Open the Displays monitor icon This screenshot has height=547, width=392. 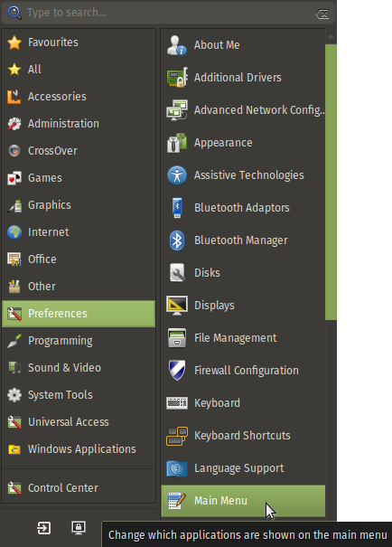(x=177, y=306)
